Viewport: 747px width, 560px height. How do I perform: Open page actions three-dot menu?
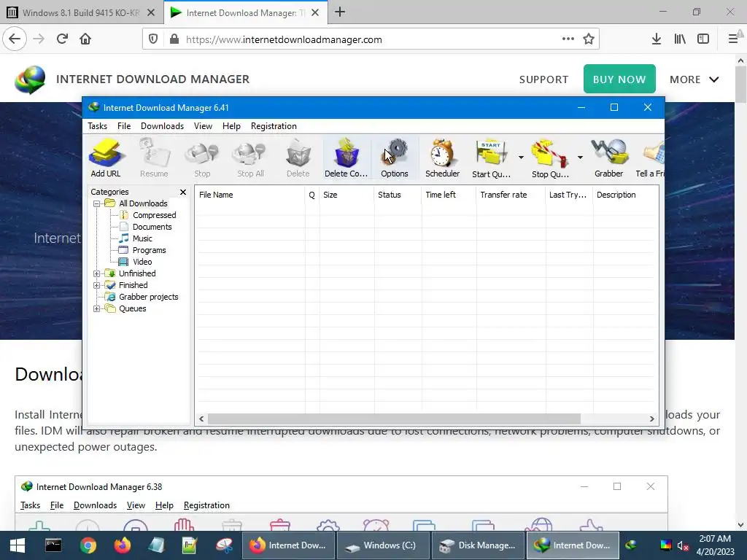pyautogui.click(x=568, y=39)
